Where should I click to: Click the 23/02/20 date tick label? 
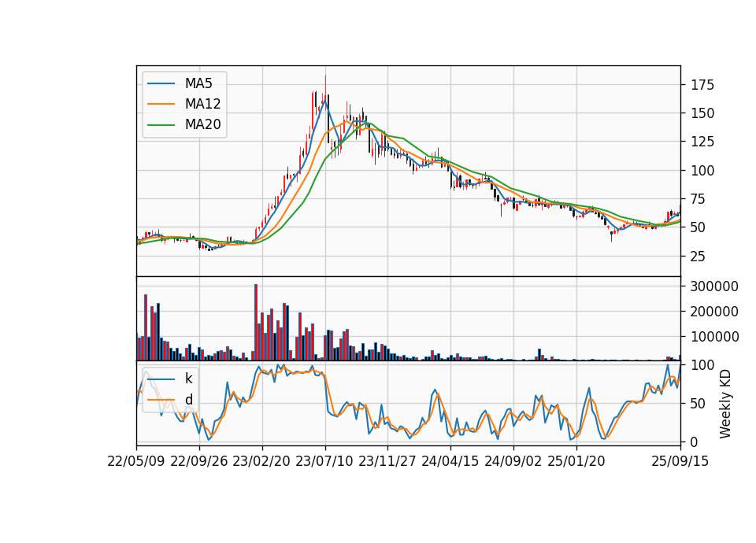[x=261, y=461]
